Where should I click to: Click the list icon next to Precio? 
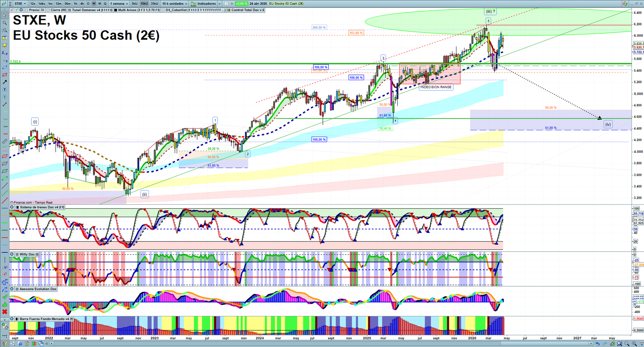pyautogui.click(x=43, y=10)
